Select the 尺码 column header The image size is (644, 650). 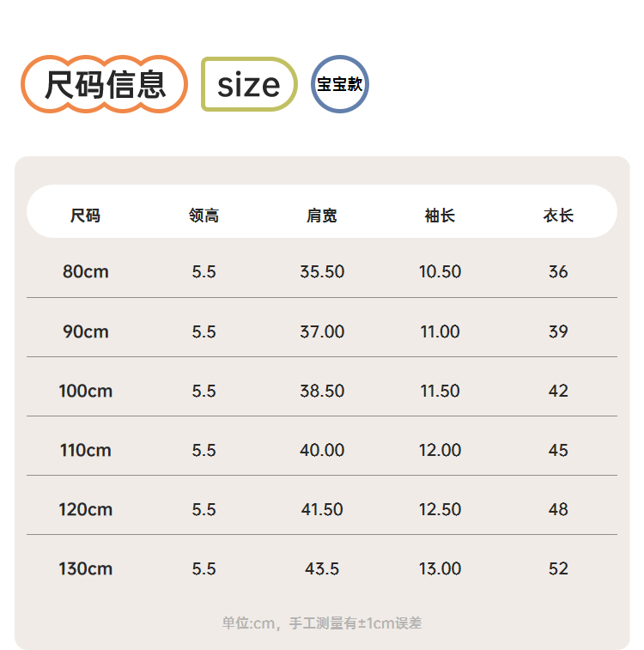[86, 216]
